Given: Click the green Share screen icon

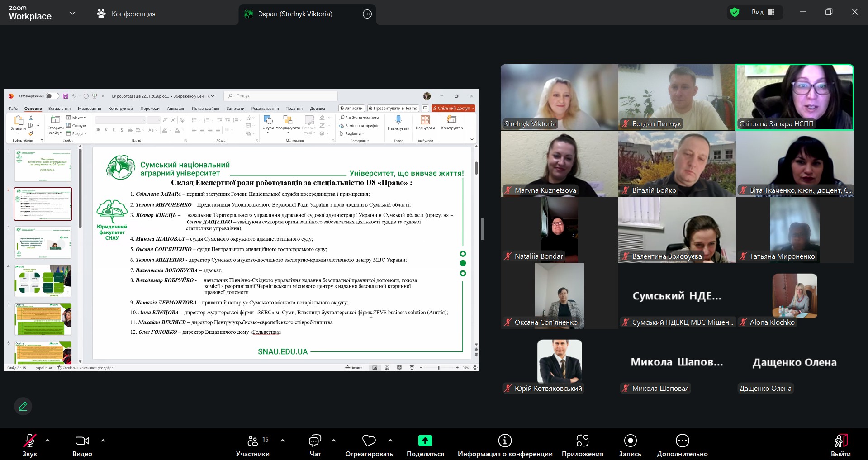Looking at the screenshot, I should (425, 441).
